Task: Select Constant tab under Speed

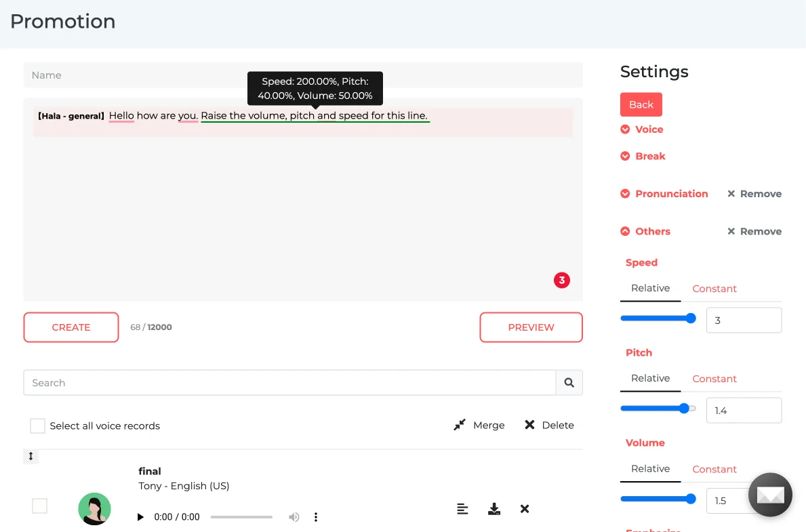Action: tap(714, 288)
